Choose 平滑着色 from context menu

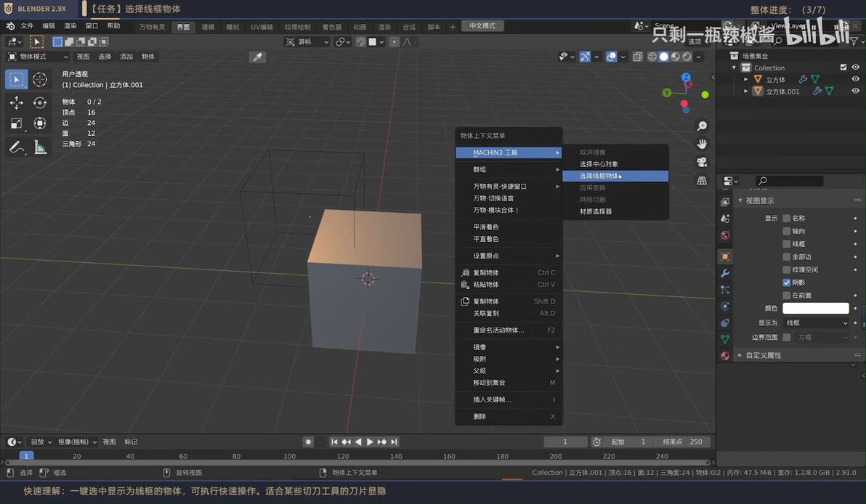(509, 227)
